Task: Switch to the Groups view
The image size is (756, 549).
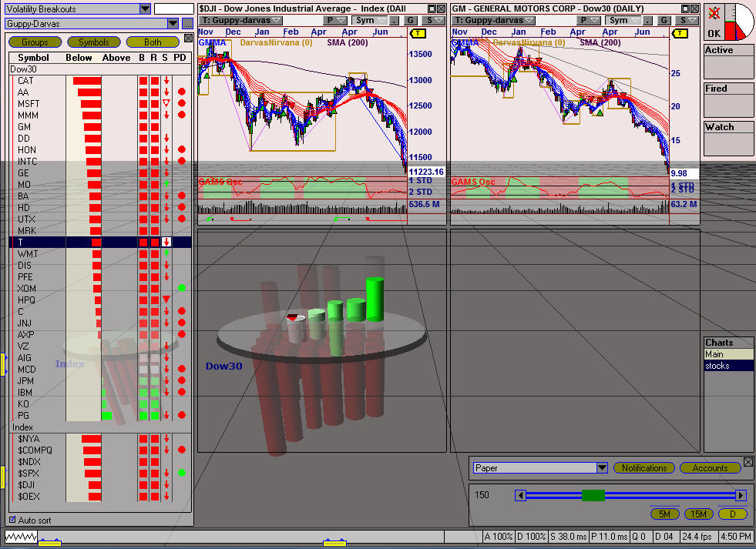Action: (35, 42)
